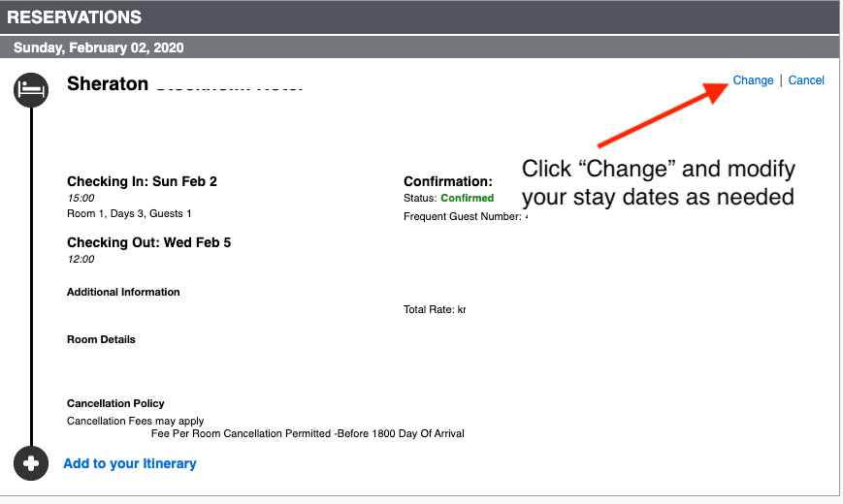Click the 15:00 check-in time
This screenshot has height=504, width=843.
[81, 198]
